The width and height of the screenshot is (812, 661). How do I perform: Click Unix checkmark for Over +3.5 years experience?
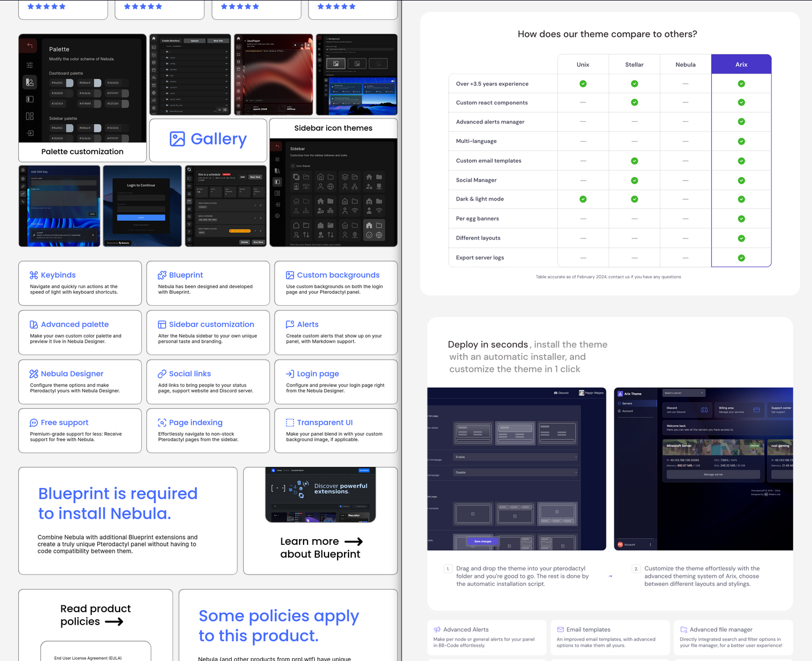583,84
